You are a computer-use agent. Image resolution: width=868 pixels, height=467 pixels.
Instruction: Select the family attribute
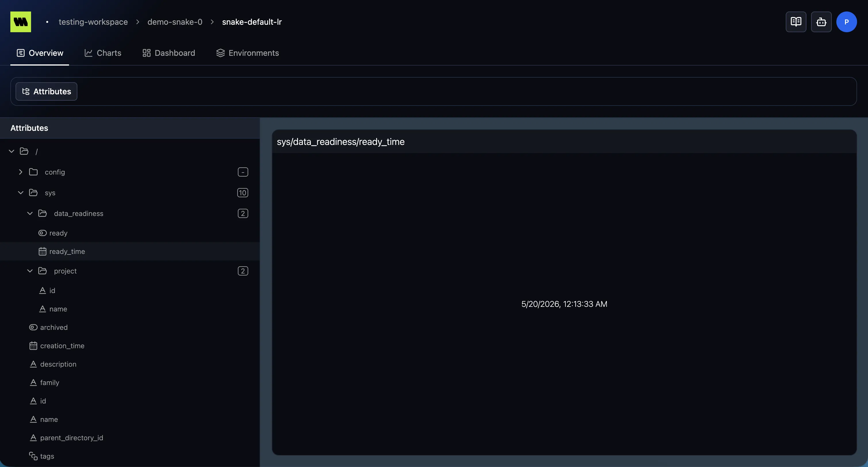[130, 382]
